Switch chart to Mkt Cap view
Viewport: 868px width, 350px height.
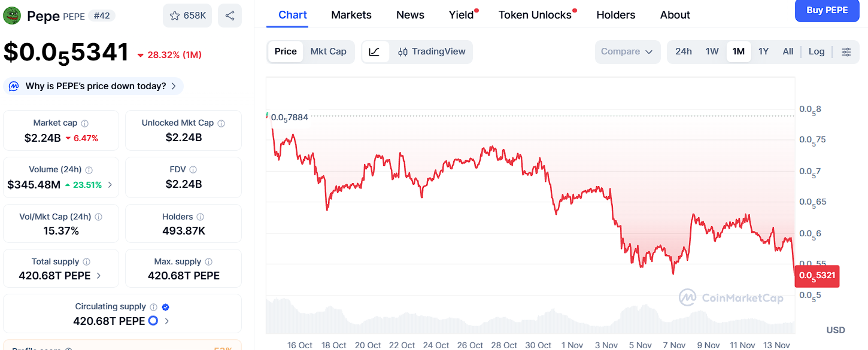328,52
